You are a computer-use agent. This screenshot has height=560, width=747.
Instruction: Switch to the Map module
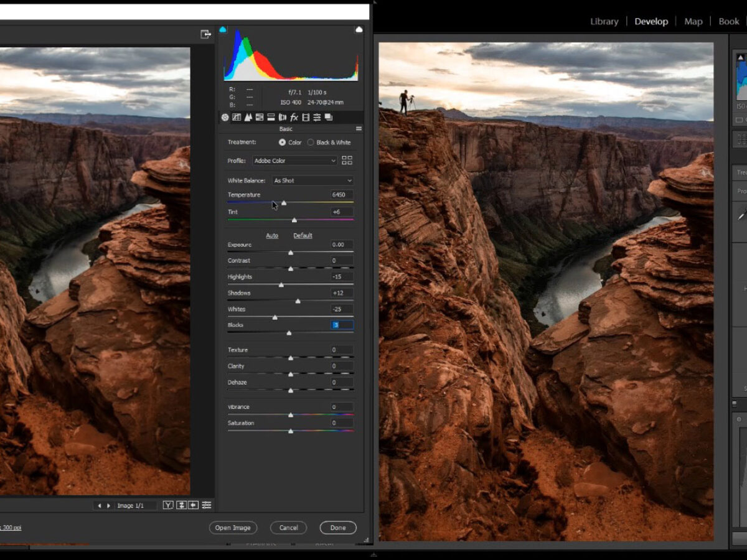tap(693, 21)
